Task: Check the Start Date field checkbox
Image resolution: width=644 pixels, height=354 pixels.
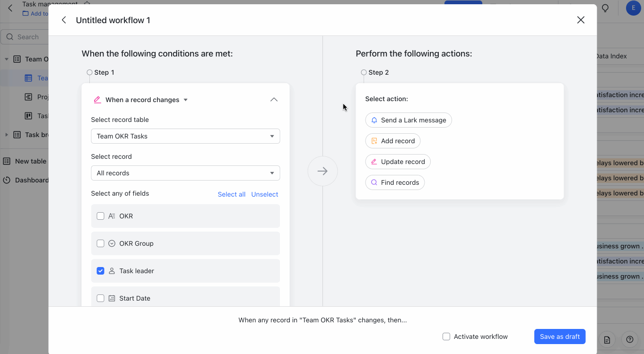Action: tap(100, 298)
